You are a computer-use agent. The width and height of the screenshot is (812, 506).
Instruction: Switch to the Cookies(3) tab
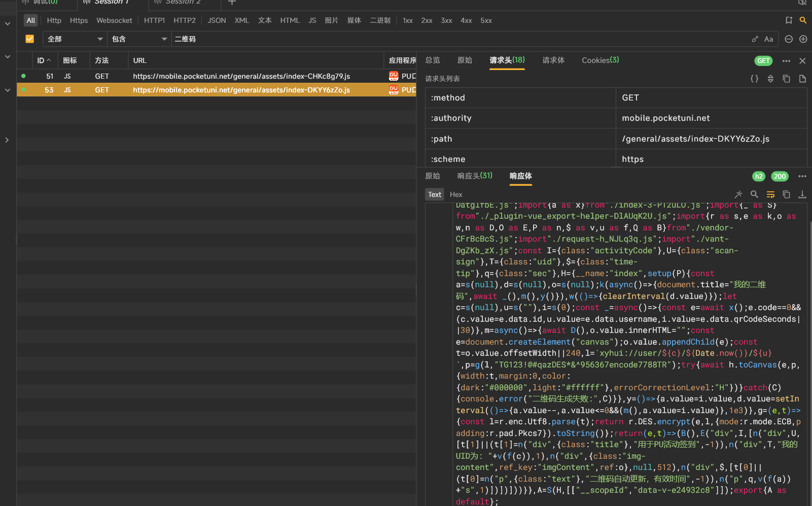click(600, 60)
